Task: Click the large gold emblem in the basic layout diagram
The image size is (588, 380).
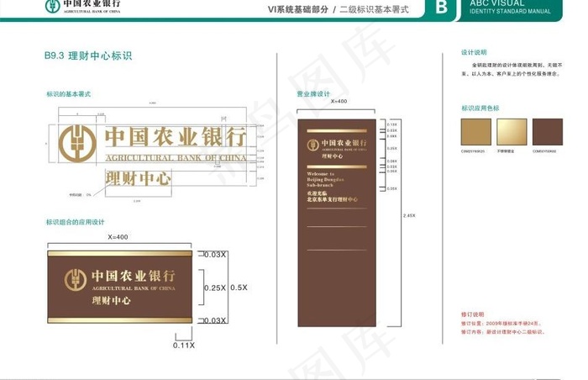Action: click(x=77, y=144)
